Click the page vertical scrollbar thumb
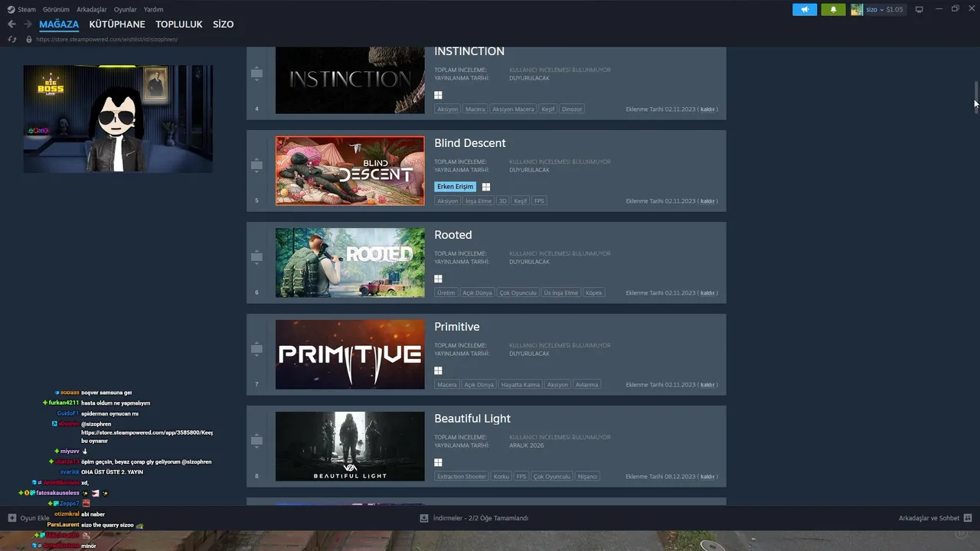 point(975,97)
